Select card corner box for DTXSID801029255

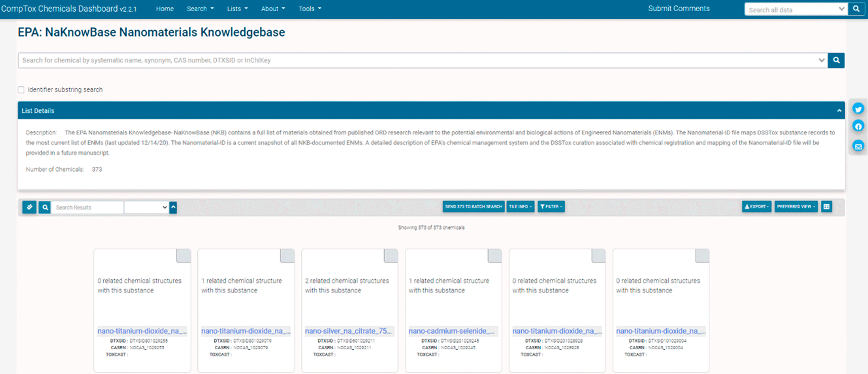(x=183, y=255)
